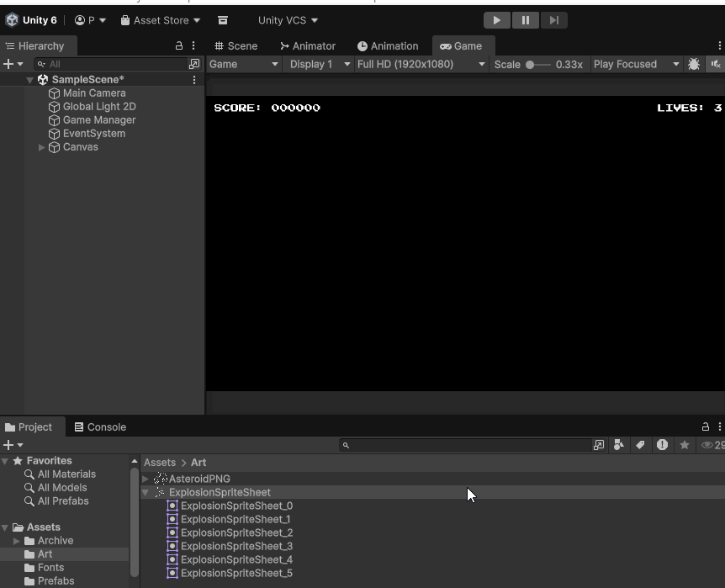Select Global Light 2D in the Hierarchy
Viewport: 725px width, 588px height.
pyautogui.click(x=99, y=106)
